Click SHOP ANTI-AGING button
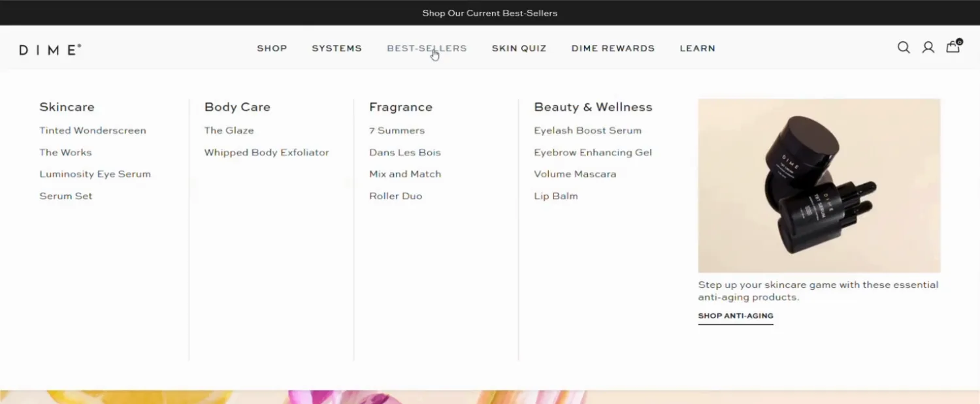The image size is (980, 404). pos(736,317)
